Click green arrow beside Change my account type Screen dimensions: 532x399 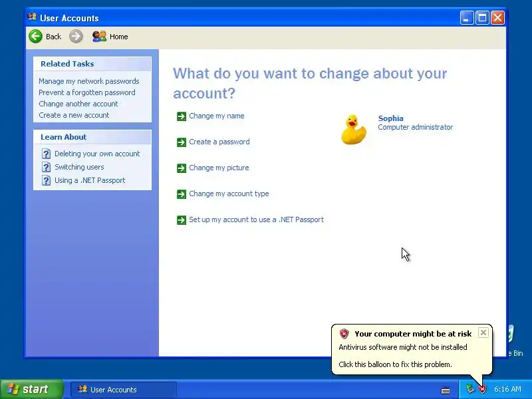click(x=182, y=194)
